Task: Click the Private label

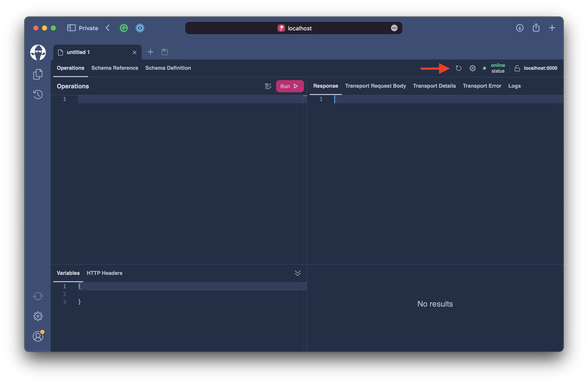Action: [x=88, y=28]
